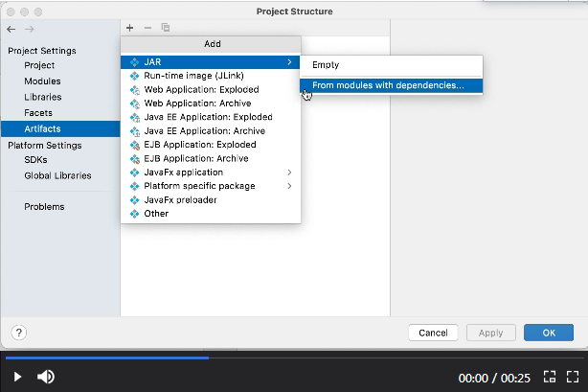Click the minus Remove artifact icon
Viewport: 588px width, 392px height.
coord(147,28)
